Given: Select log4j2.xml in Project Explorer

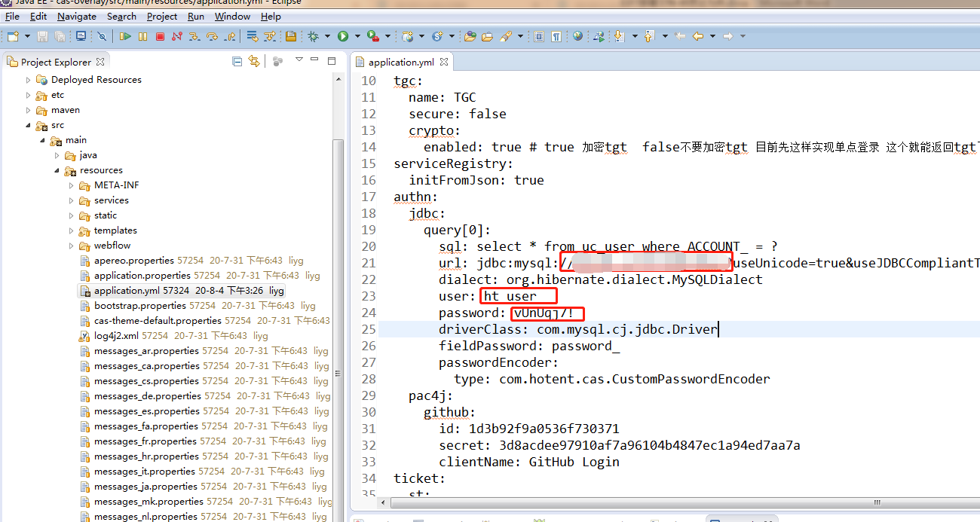Looking at the screenshot, I should pyautogui.click(x=115, y=336).
